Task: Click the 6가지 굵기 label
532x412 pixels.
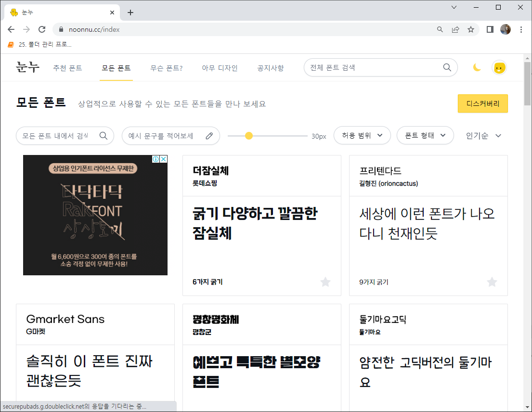Action: pyautogui.click(x=208, y=282)
